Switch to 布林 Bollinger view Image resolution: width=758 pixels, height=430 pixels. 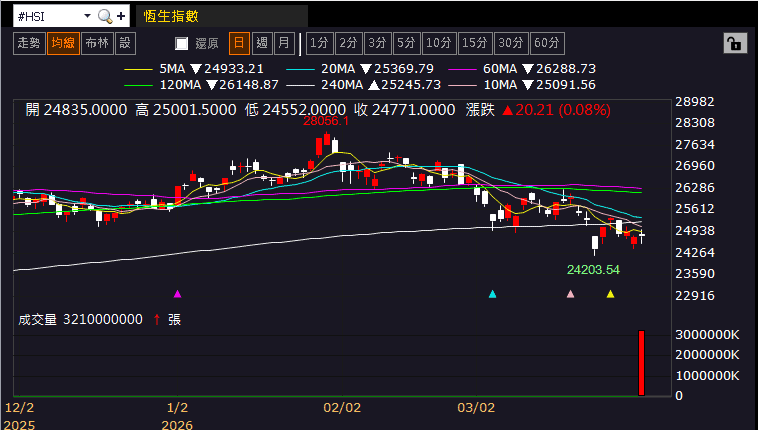pos(97,43)
